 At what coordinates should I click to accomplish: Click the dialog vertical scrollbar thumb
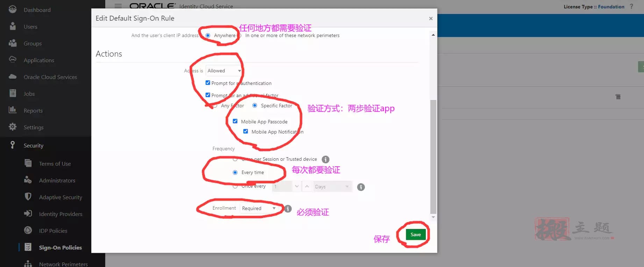(433, 157)
